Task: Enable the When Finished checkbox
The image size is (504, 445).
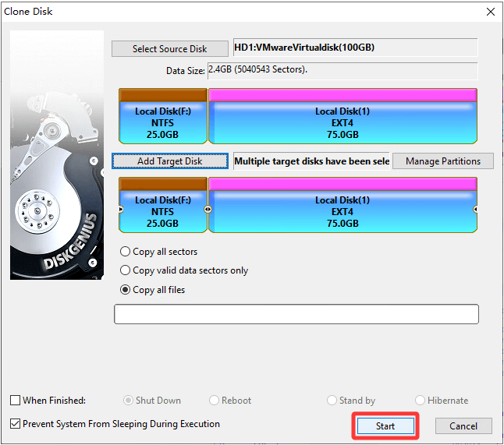Action: point(16,401)
